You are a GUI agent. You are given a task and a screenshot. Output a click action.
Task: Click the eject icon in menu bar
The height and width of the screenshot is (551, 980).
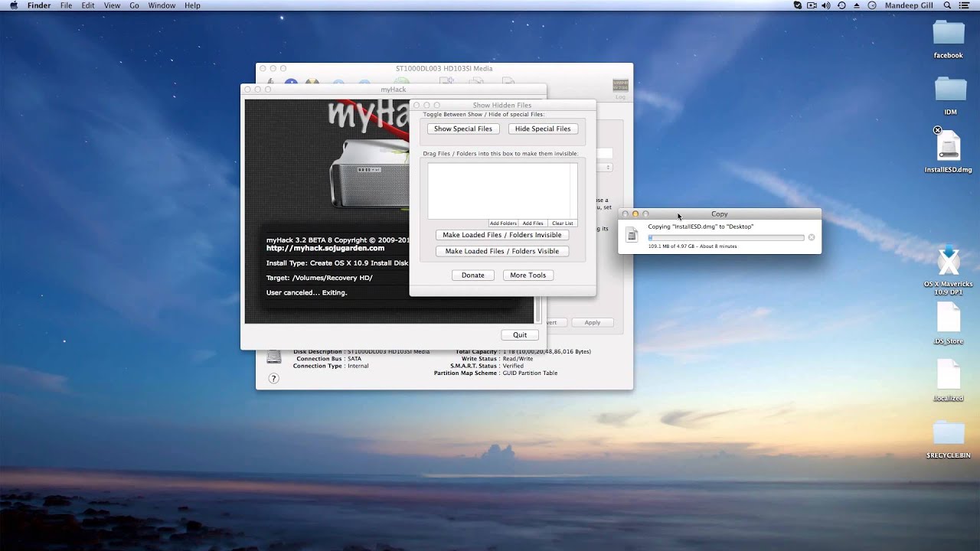857,5
